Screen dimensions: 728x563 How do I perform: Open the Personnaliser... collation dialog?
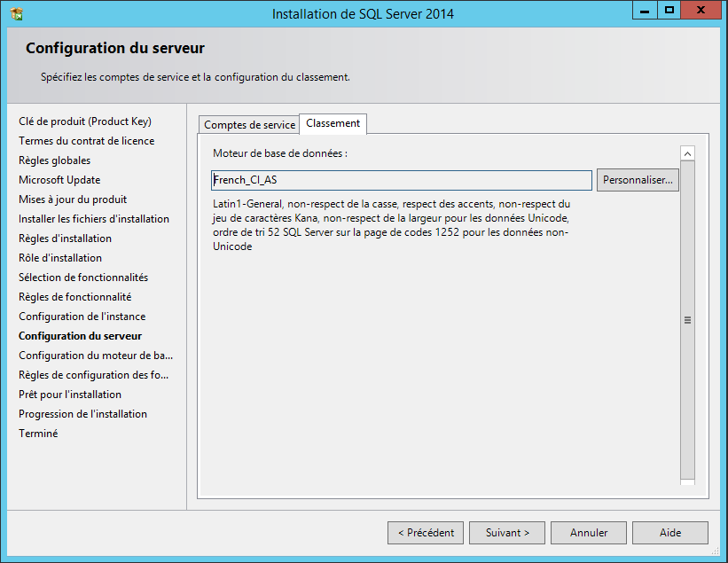coord(638,180)
